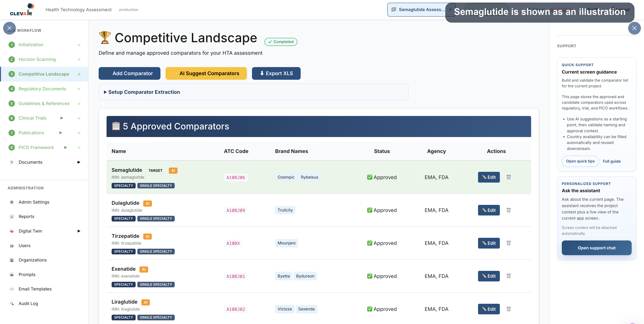This screenshot has height=324, width=644.
Task: Click AI Suggest Comparators button
Action: coord(206,74)
